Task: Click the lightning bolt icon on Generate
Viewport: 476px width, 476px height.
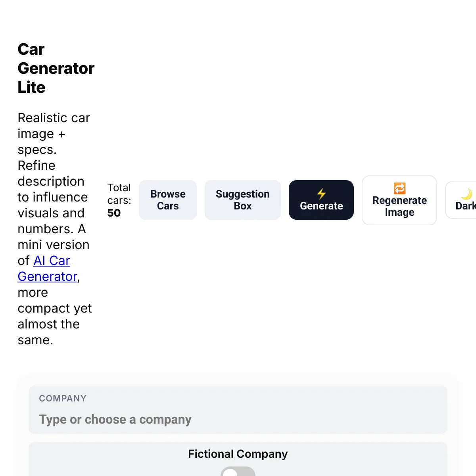Action: 321,194
